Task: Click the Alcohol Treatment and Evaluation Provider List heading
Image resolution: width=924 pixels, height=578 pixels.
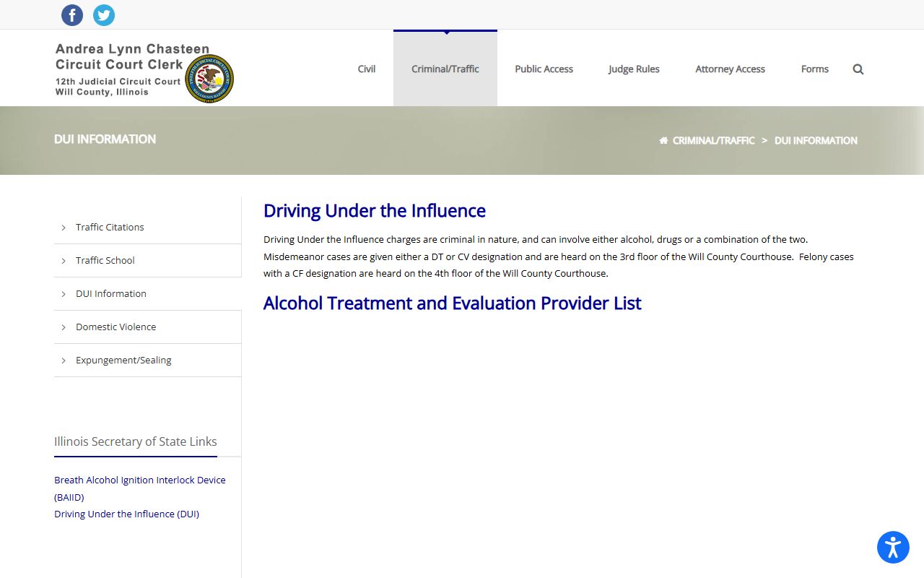Action: point(452,303)
